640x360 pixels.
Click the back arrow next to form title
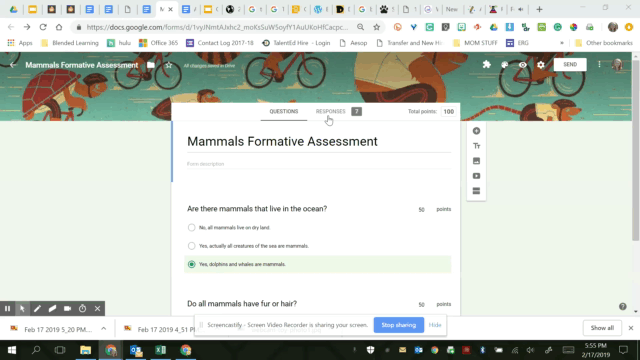click(13, 65)
